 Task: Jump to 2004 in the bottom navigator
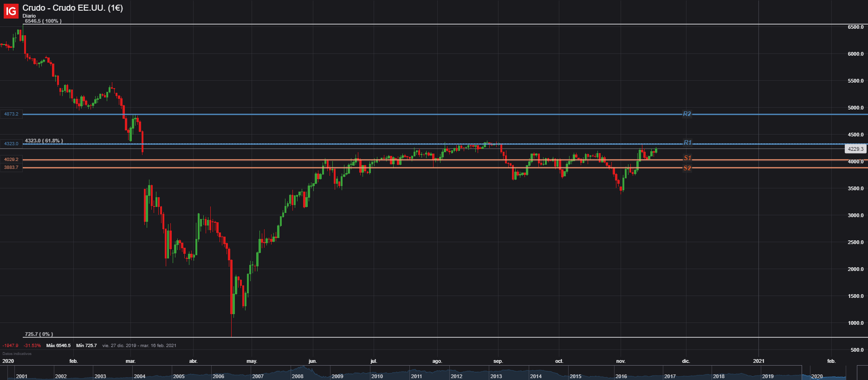[140, 376]
